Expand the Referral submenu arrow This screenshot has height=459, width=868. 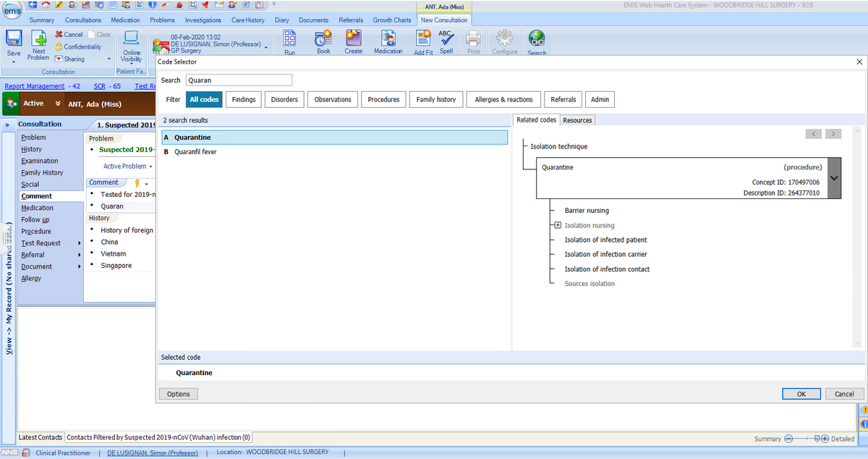[79, 255]
